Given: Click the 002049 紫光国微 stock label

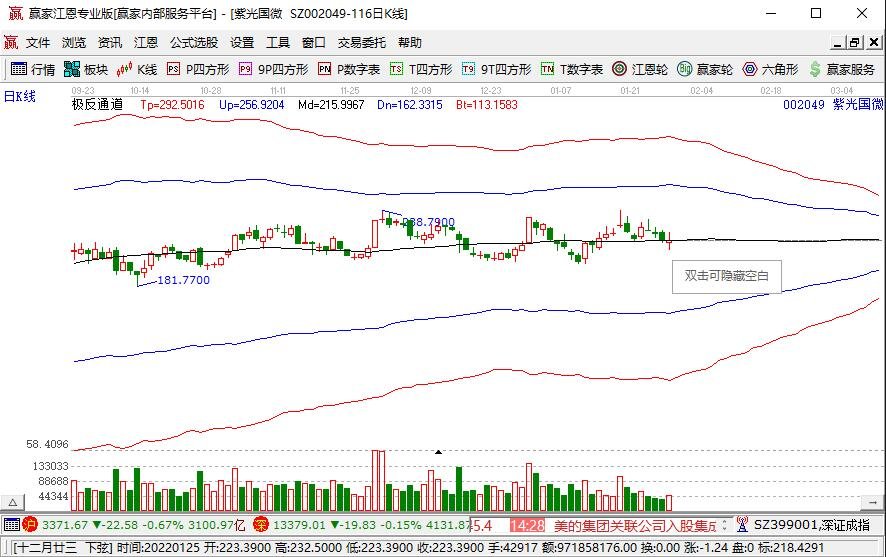Looking at the screenshot, I should pyautogui.click(x=833, y=104).
